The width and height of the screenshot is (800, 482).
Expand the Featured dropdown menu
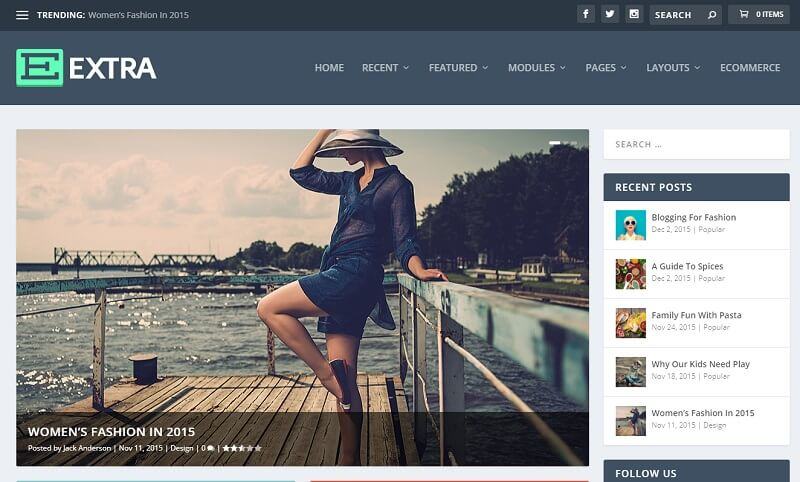tap(458, 68)
